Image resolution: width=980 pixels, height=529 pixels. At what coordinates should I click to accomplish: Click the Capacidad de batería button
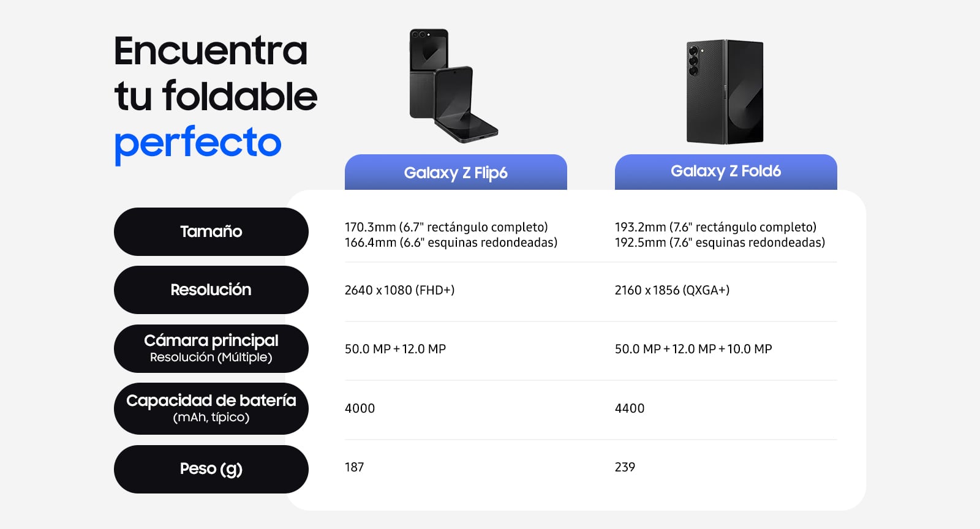211,408
